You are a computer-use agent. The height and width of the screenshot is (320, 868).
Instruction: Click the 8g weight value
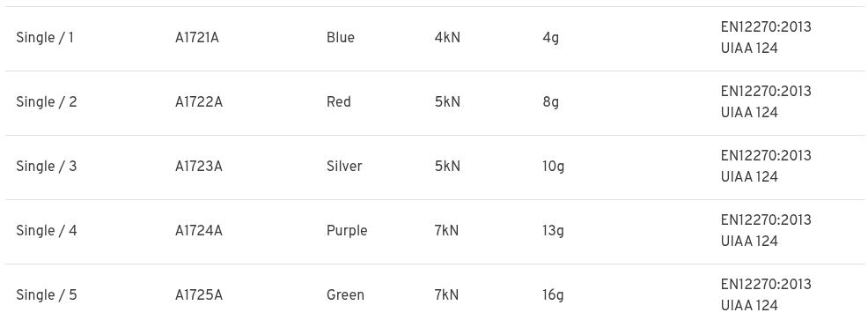point(551,102)
